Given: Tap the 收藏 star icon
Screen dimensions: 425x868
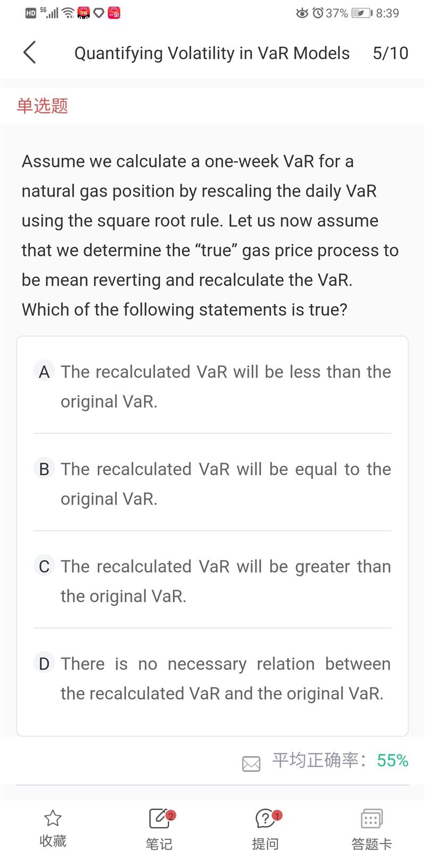Looking at the screenshot, I should pyautogui.click(x=53, y=818).
